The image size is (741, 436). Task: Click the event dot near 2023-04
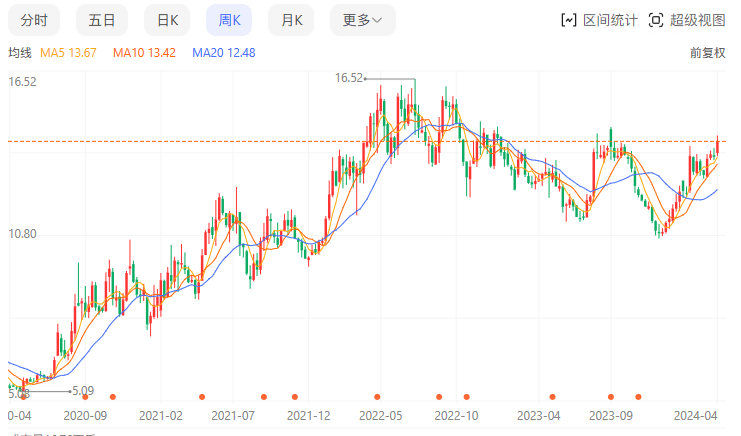coord(552,397)
